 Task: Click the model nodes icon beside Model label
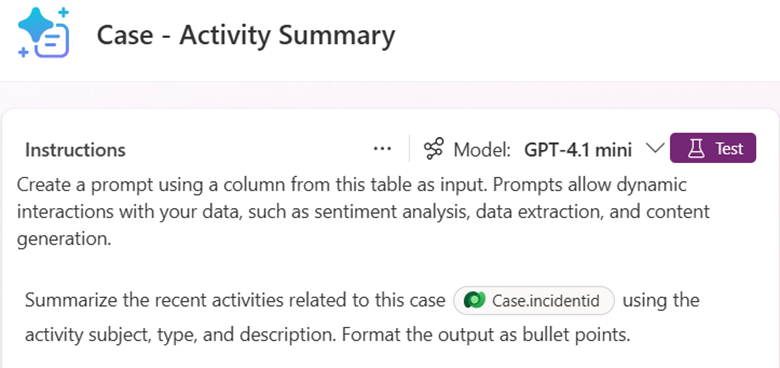[x=434, y=149]
